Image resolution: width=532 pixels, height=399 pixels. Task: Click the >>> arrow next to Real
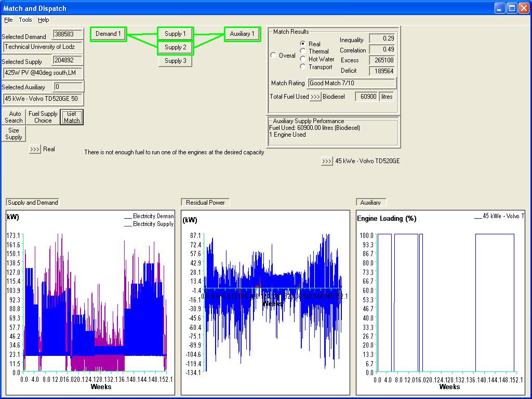[35, 149]
